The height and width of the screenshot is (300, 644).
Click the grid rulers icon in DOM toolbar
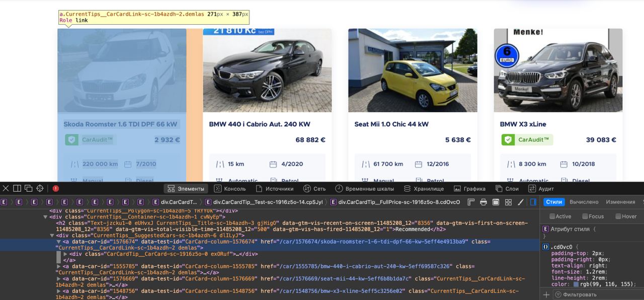click(x=508, y=202)
